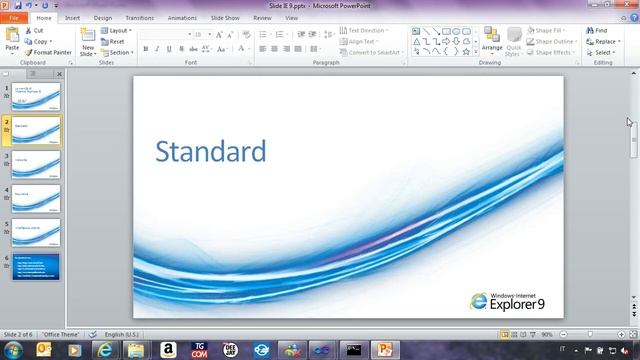Open the font name combo box
640x360 pixels.
[166, 35]
